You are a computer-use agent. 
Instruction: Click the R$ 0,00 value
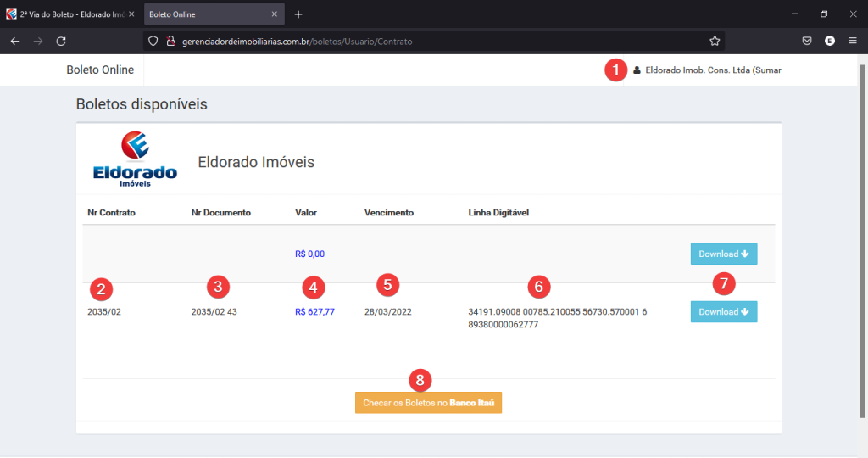(x=309, y=254)
